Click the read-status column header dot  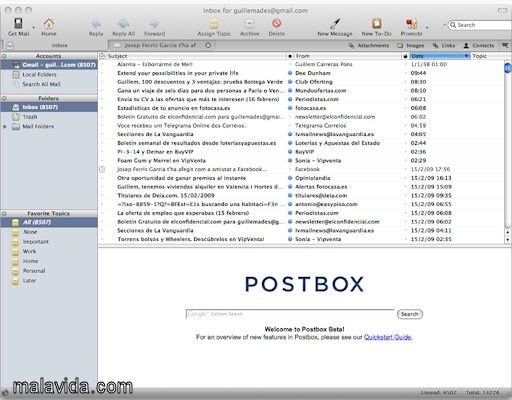290,56
